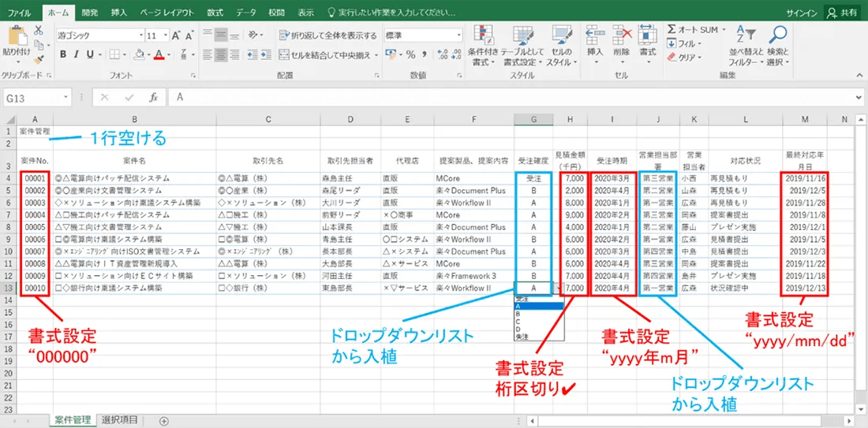Click inside the formula bar showing A
Screen dimensions: 868x428
click(514, 97)
